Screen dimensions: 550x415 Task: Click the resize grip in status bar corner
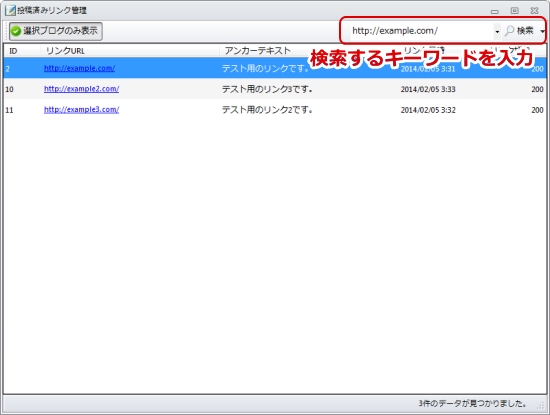tap(541, 405)
